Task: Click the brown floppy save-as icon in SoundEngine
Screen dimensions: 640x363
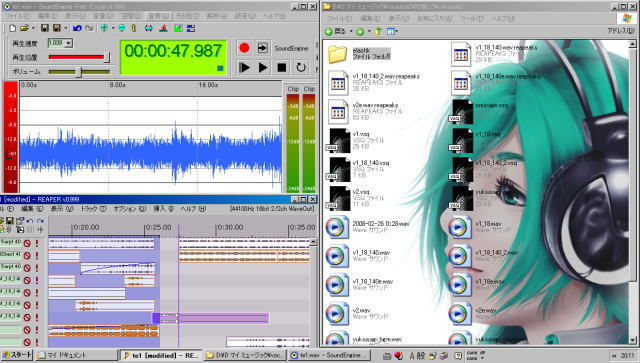Action: pyautogui.click(x=57, y=28)
